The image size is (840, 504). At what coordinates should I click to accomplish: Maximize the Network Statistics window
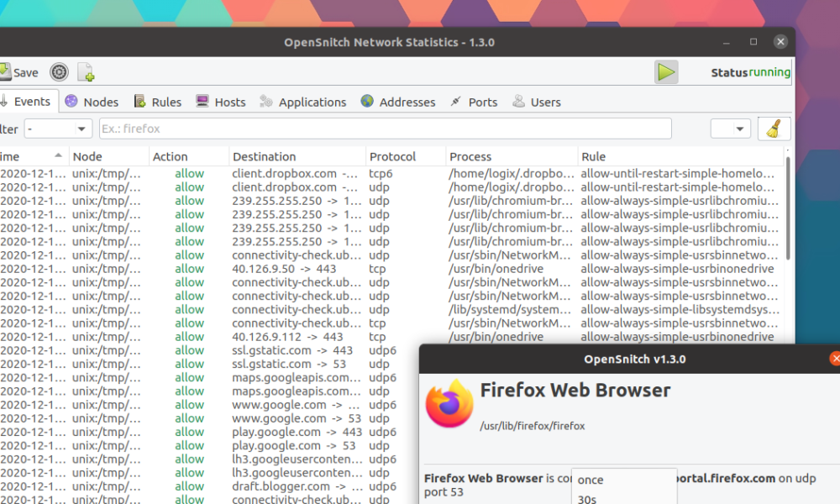pyautogui.click(x=753, y=42)
